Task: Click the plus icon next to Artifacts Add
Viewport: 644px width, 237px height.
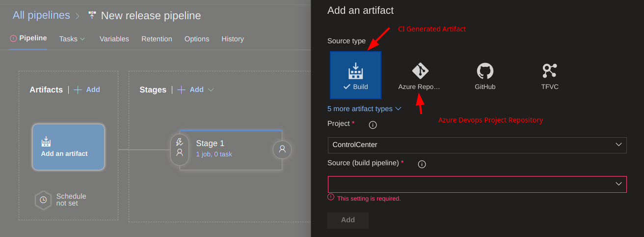Action: click(x=78, y=89)
